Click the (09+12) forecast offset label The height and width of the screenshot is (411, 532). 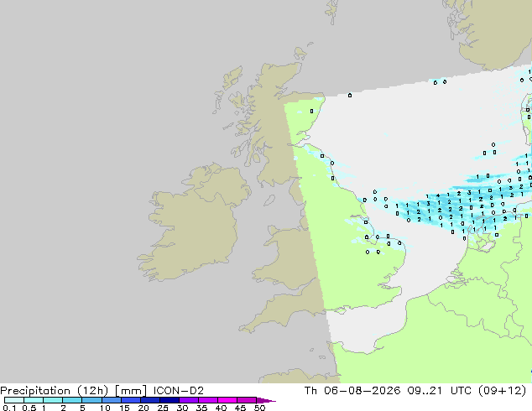click(502, 391)
